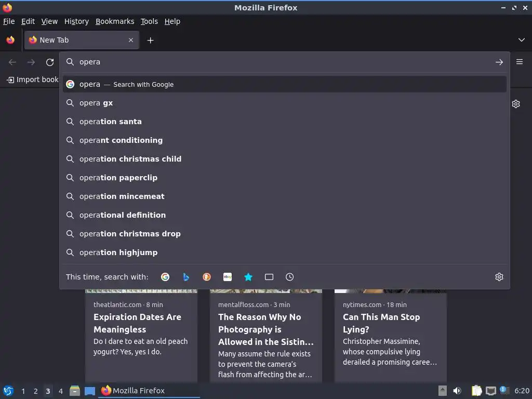The height and width of the screenshot is (399, 532).
Task: Click Import bookmarks toolbar button
Action: pos(33,79)
